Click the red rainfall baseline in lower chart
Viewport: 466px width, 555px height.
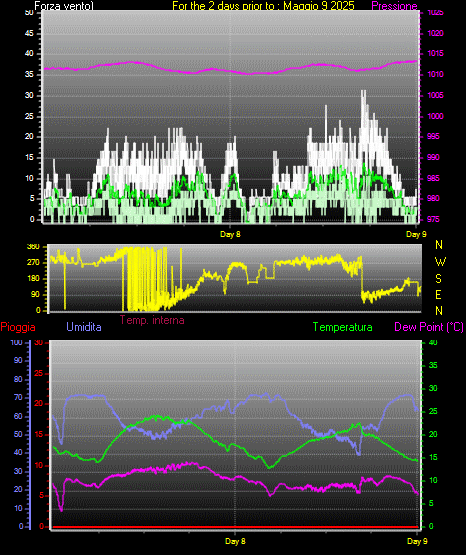coord(235,527)
